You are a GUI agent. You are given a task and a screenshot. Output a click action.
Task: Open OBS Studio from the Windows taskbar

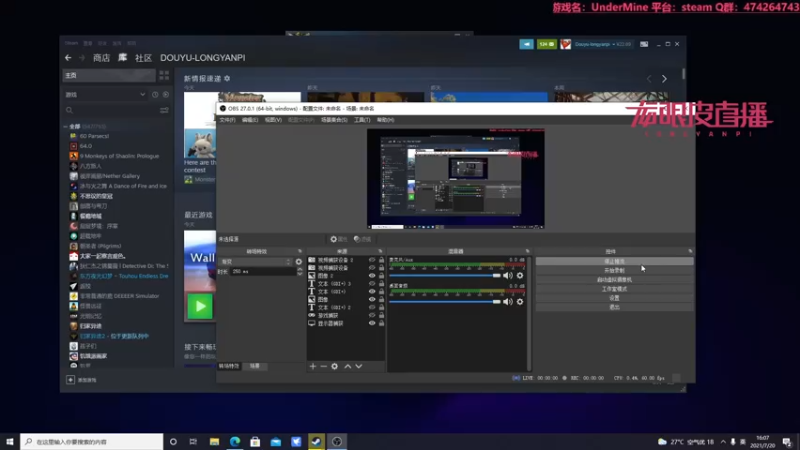[x=337, y=441]
